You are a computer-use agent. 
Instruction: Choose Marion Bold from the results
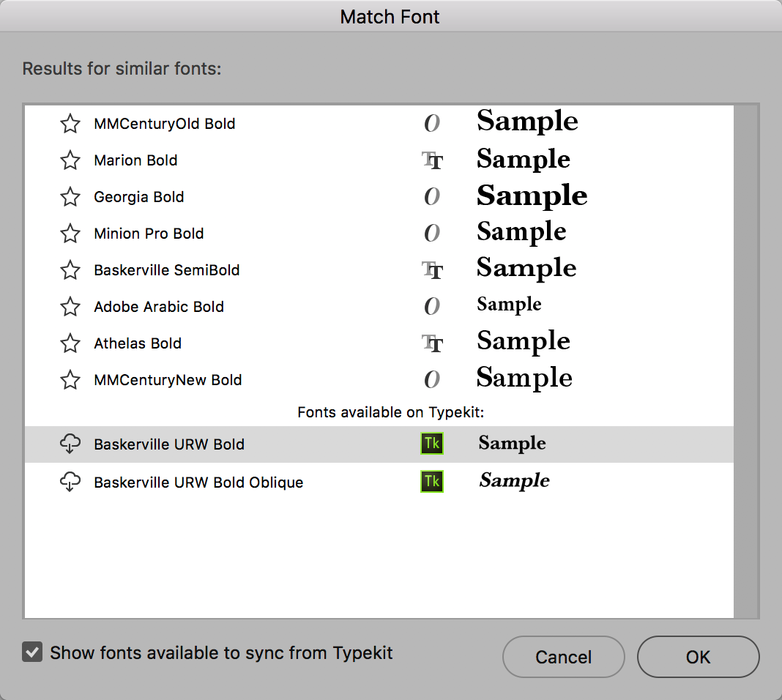tap(135, 160)
